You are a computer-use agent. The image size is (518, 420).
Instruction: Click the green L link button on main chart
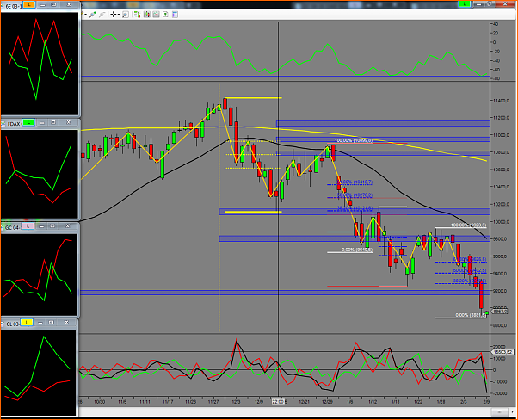(x=465, y=4)
